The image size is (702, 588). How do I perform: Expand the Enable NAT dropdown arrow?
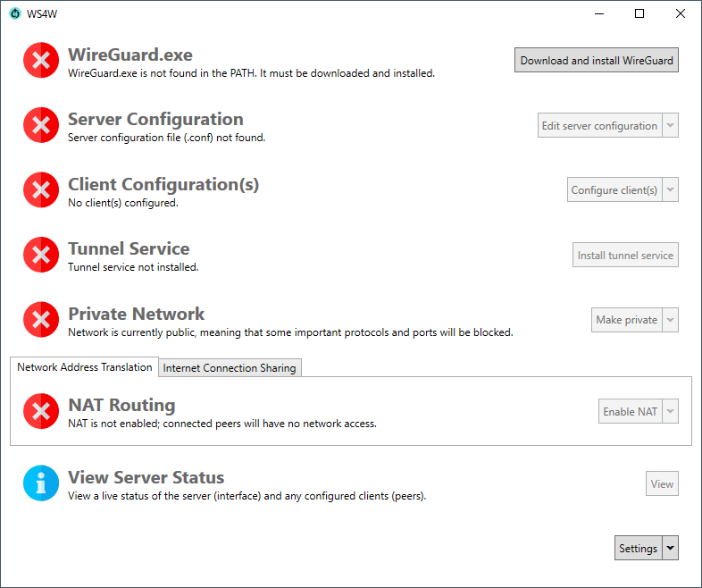point(670,411)
